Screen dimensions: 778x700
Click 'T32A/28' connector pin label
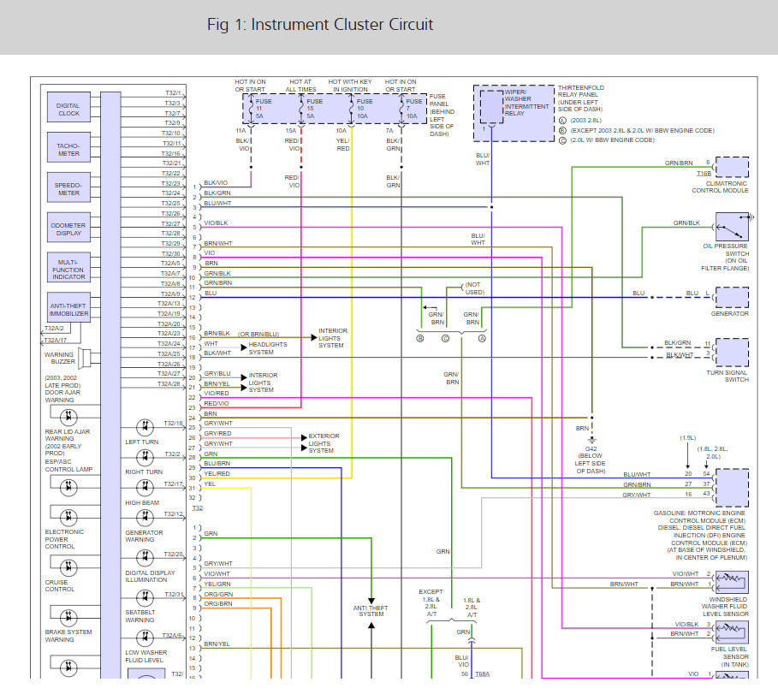tap(169, 384)
